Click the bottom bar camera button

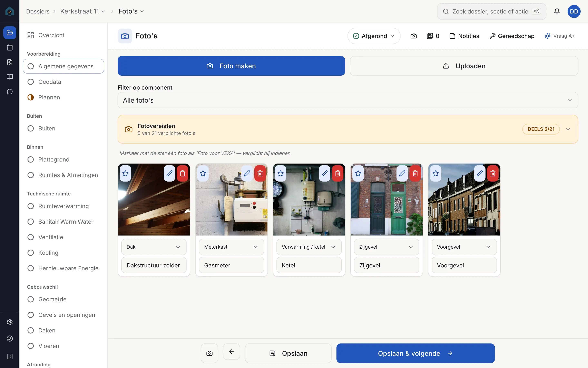[x=209, y=353]
